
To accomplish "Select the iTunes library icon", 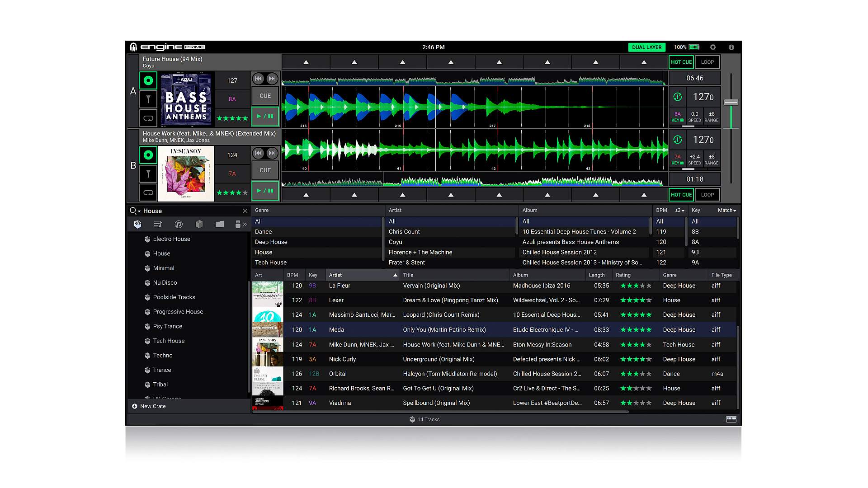I will coord(179,224).
